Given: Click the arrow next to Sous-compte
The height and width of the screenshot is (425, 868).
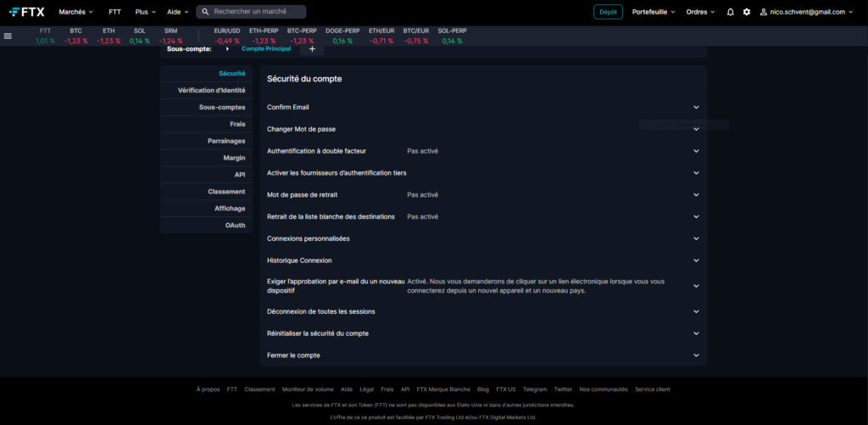Looking at the screenshot, I should (227, 49).
